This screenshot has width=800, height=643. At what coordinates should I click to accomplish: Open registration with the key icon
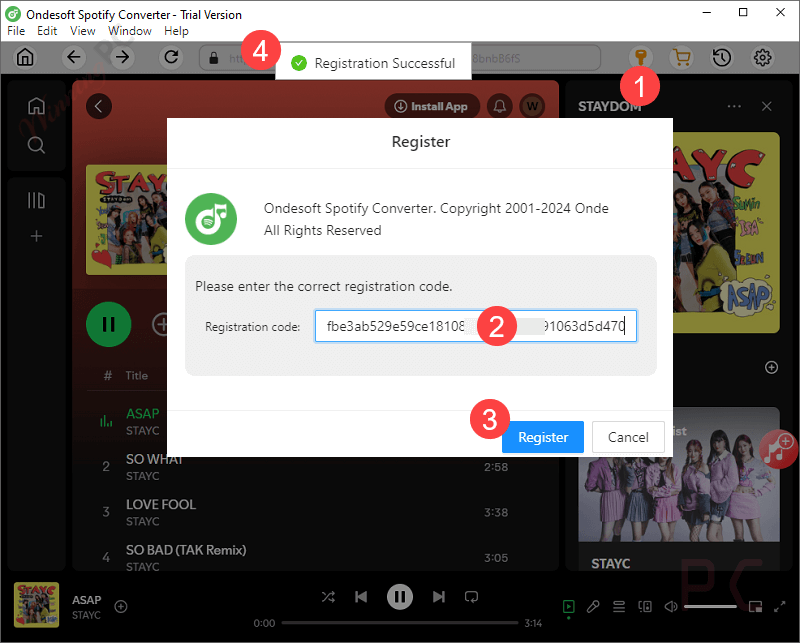tap(641, 57)
